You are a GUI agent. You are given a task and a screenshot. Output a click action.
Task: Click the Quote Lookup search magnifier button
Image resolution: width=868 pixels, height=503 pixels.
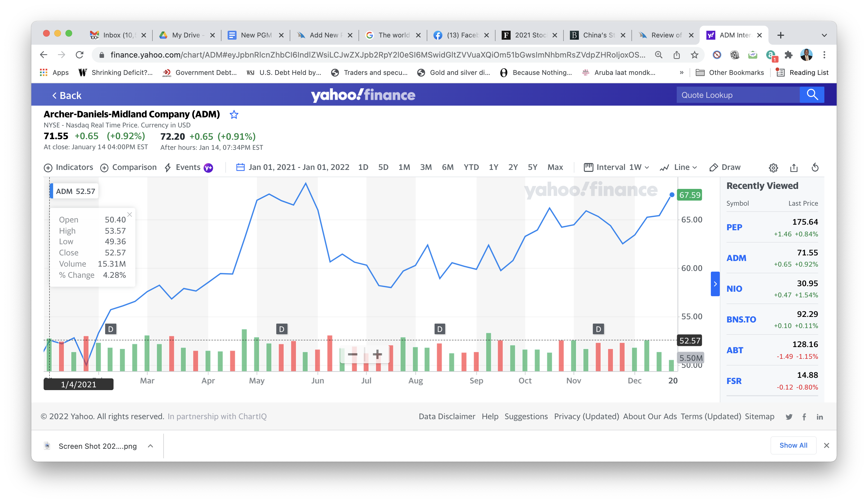tap(812, 95)
